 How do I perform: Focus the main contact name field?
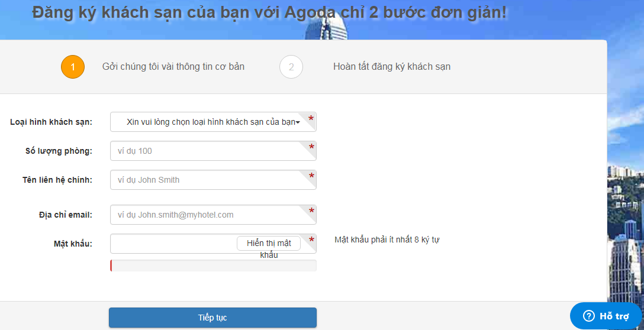click(x=213, y=180)
